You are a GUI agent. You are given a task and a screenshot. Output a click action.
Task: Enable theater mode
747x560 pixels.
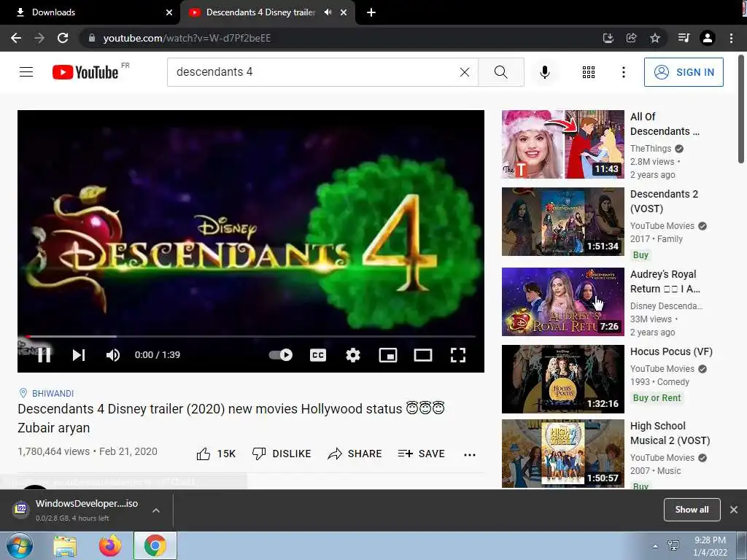(422, 355)
